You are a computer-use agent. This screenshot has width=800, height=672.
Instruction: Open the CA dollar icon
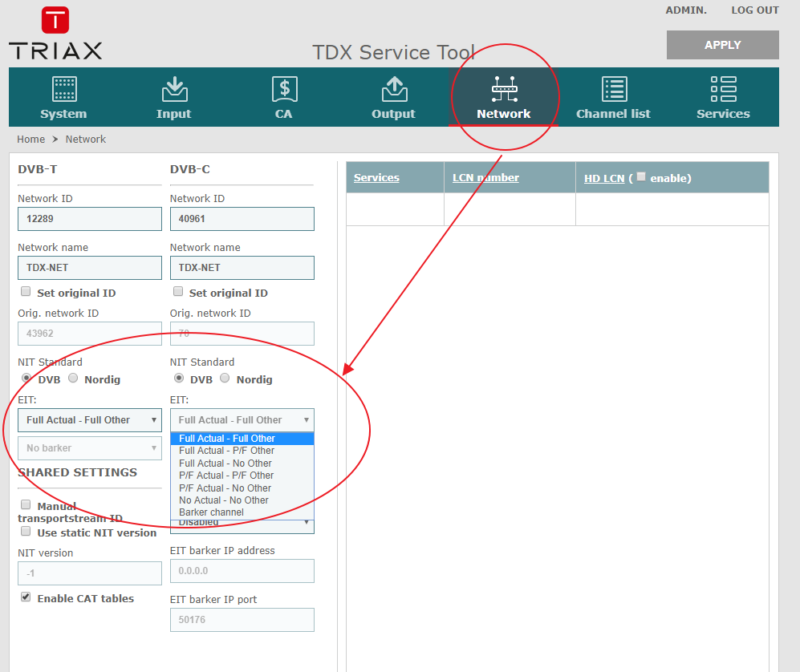pos(284,89)
